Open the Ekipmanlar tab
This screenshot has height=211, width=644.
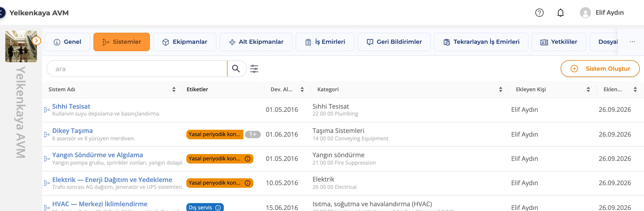185,42
